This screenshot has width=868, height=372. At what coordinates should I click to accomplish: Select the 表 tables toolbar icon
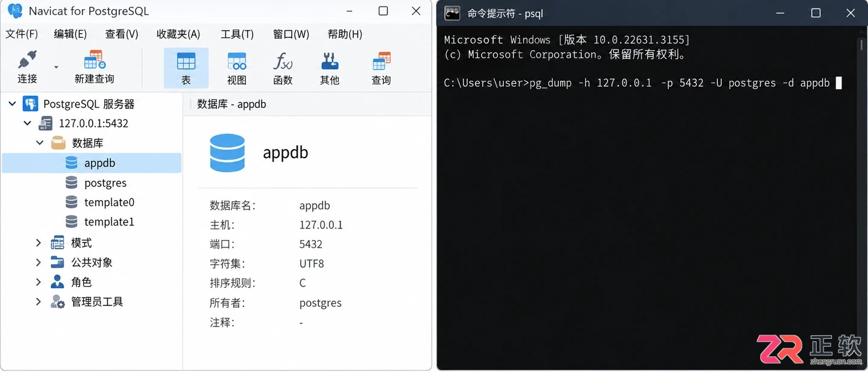(186, 61)
